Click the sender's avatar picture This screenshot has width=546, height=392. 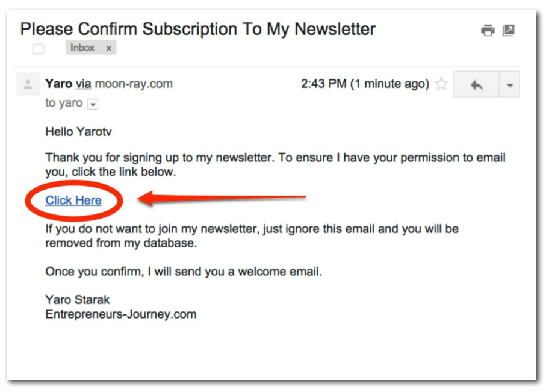[x=27, y=85]
